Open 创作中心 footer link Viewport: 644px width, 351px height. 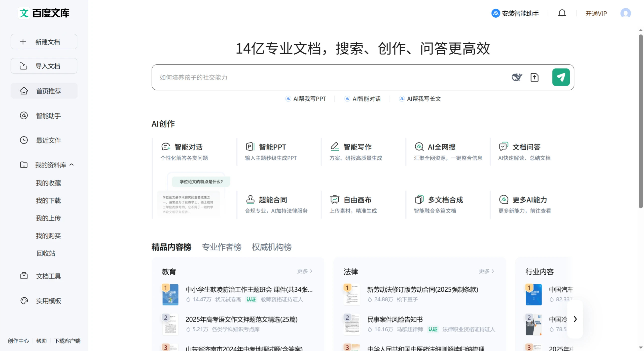(18, 341)
